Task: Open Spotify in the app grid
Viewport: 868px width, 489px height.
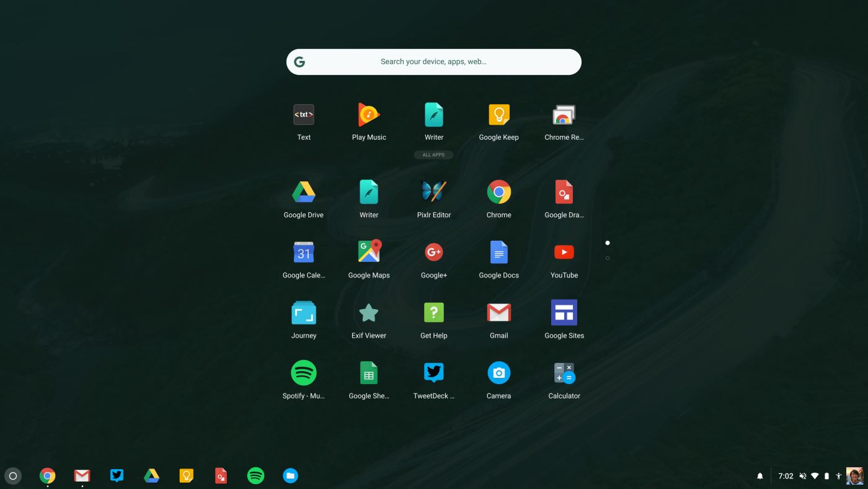Action: pos(304,373)
